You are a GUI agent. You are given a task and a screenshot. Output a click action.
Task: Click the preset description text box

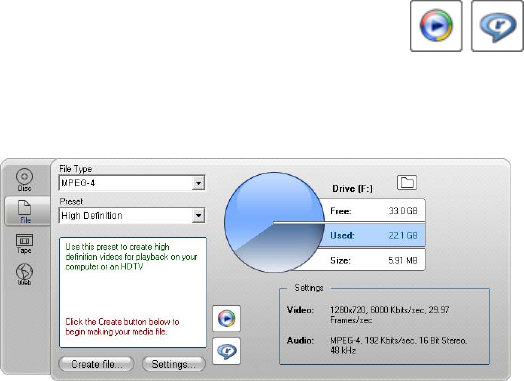click(x=133, y=292)
